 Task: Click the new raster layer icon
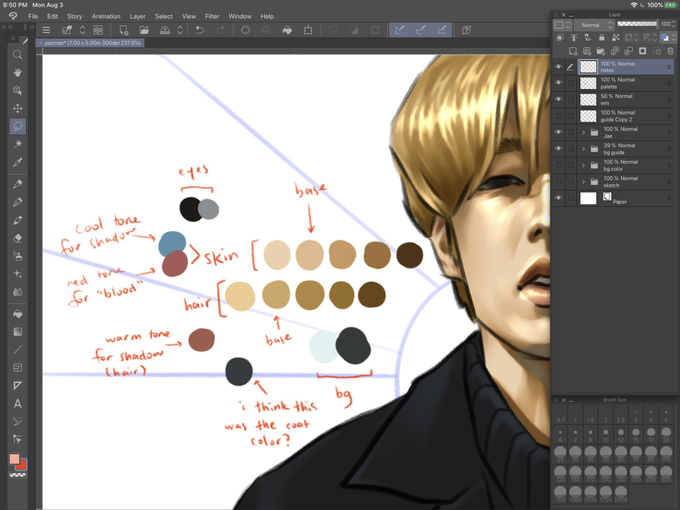point(573,51)
